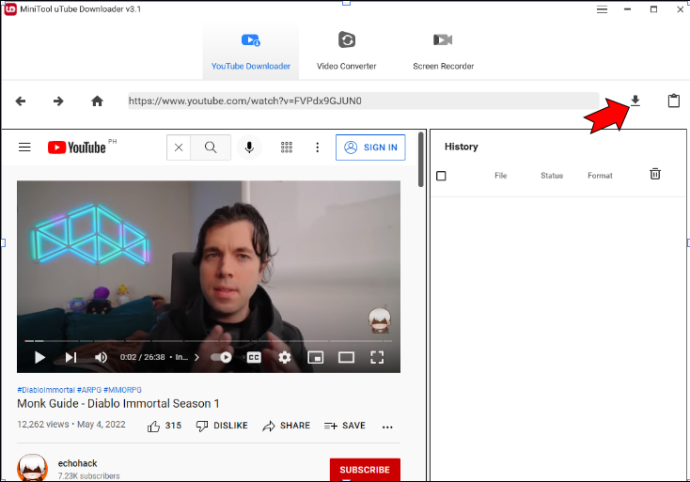
Task: Open the echohack channel avatar
Action: [32, 467]
